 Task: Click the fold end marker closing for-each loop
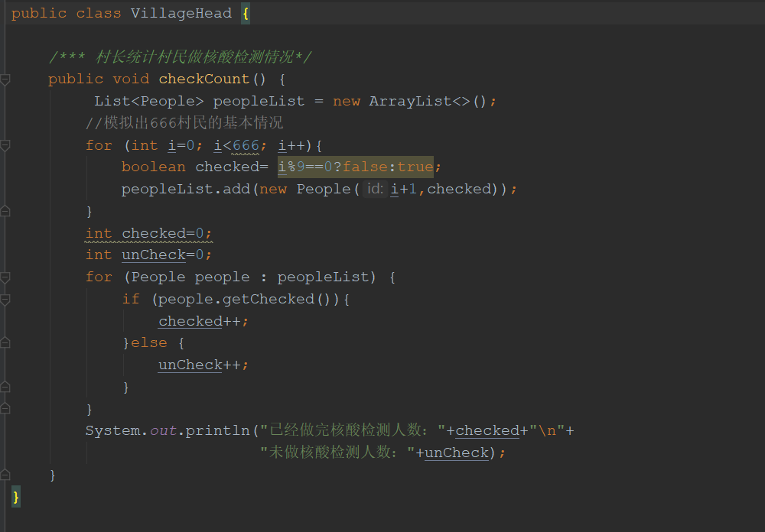(x=5, y=409)
